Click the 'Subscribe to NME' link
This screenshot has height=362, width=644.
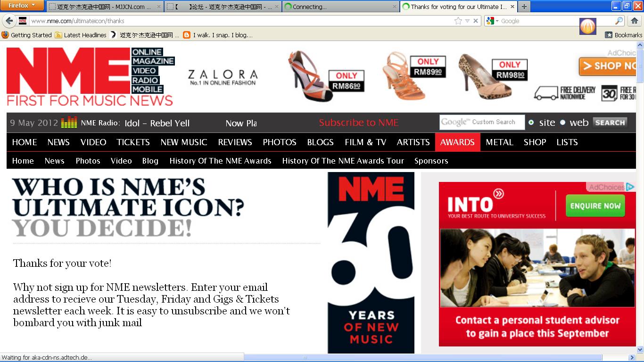[358, 123]
